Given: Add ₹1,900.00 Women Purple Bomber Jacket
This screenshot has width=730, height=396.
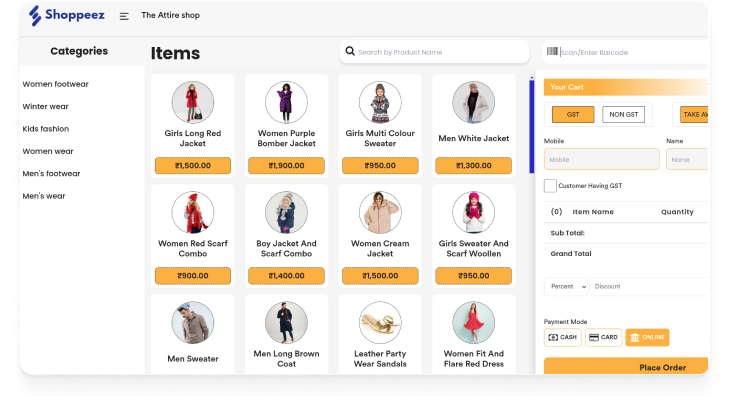Looking at the screenshot, I should click(286, 166).
